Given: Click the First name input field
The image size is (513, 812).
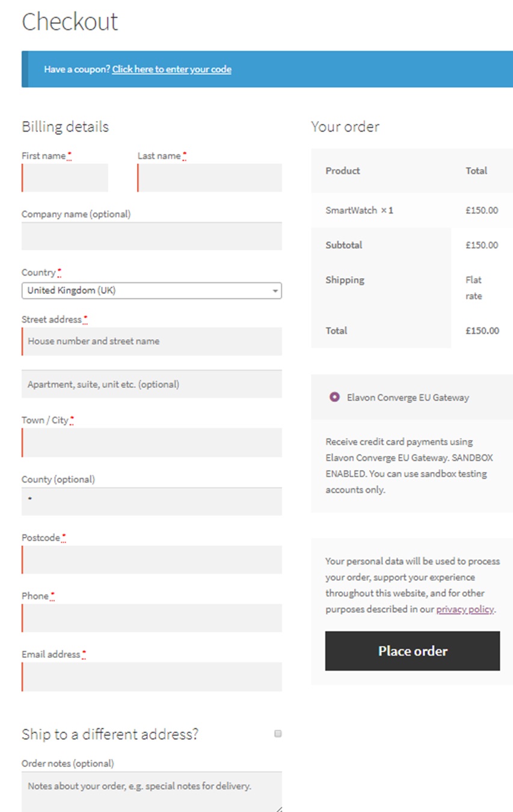Looking at the screenshot, I should pyautogui.click(x=64, y=178).
